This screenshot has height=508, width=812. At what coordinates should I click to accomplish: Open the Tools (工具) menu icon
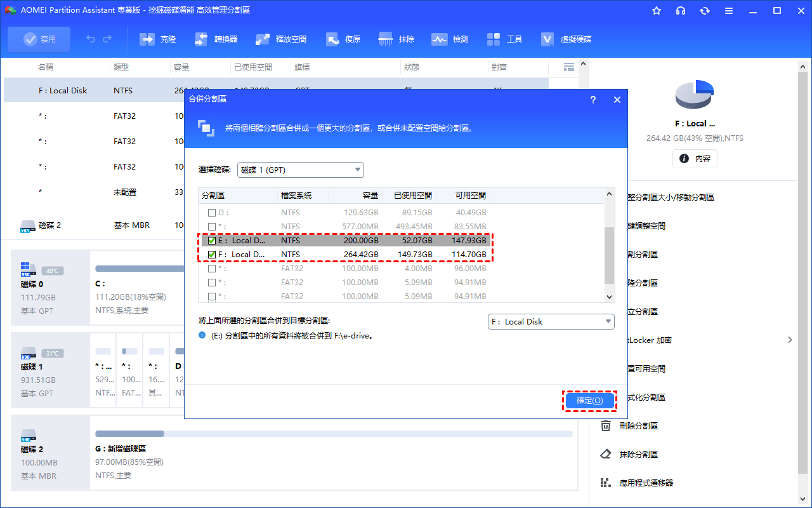coord(494,39)
